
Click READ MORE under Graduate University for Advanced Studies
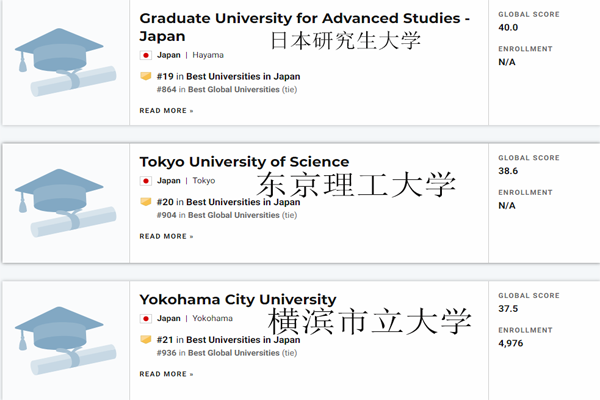point(166,111)
